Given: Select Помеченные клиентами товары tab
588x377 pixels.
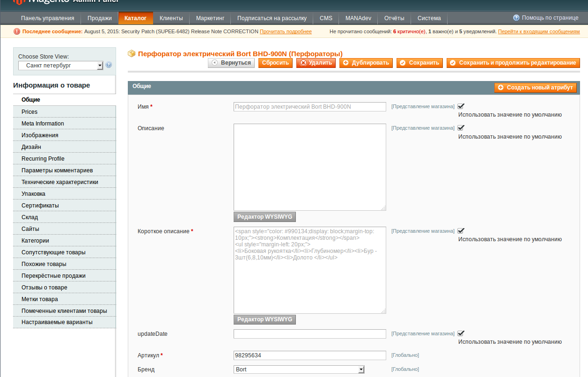Looking at the screenshot, I should click(x=64, y=310).
